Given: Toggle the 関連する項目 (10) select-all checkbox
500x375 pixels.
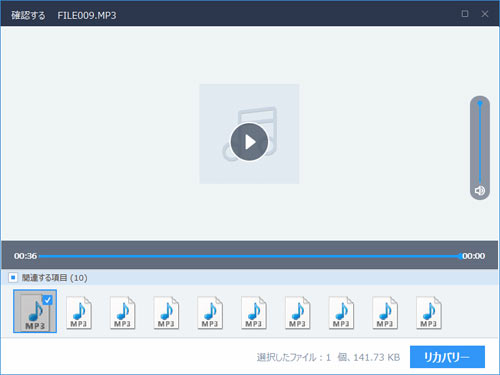Looking at the screenshot, I should (13, 277).
